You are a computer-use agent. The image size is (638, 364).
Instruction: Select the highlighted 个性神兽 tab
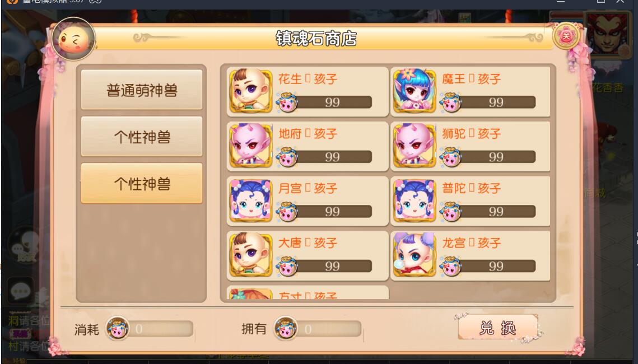click(x=142, y=184)
